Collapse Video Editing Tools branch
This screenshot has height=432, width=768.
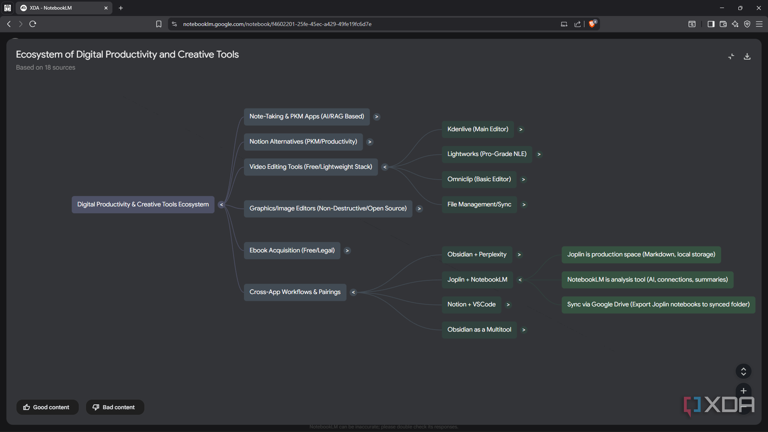click(x=384, y=167)
